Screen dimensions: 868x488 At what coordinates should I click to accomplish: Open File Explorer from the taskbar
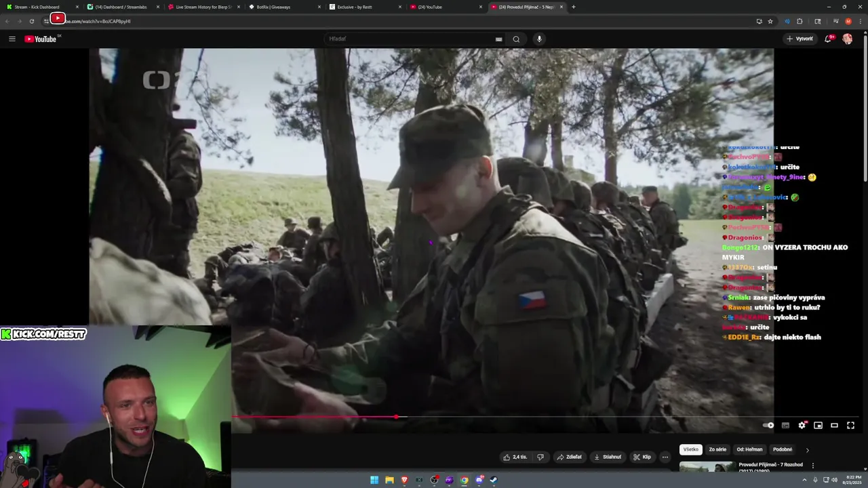coord(389,480)
